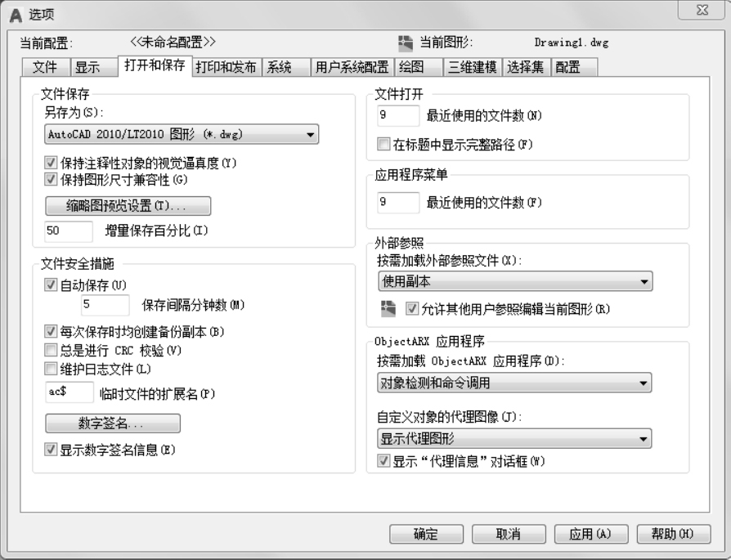Open help with 帮助(H) button
The image size is (731, 560).
tap(674, 534)
